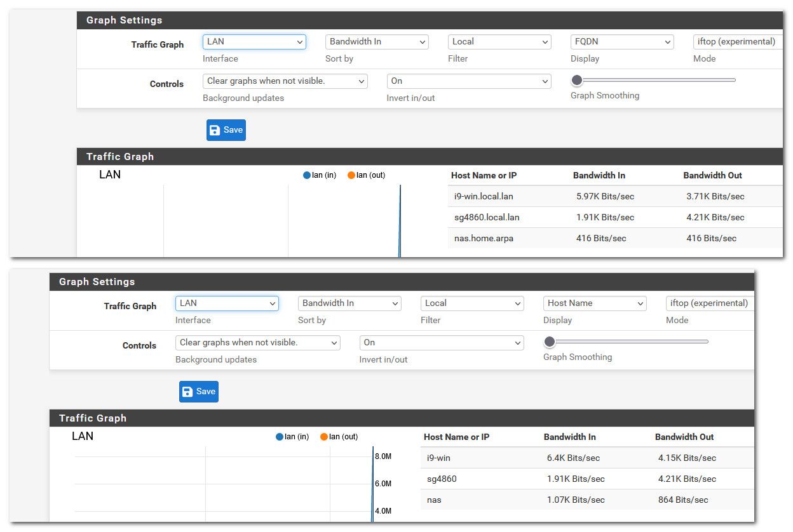The height and width of the screenshot is (532, 793).
Task: Open the Mode dropdown in the FQDN panel
Action: 738,42
